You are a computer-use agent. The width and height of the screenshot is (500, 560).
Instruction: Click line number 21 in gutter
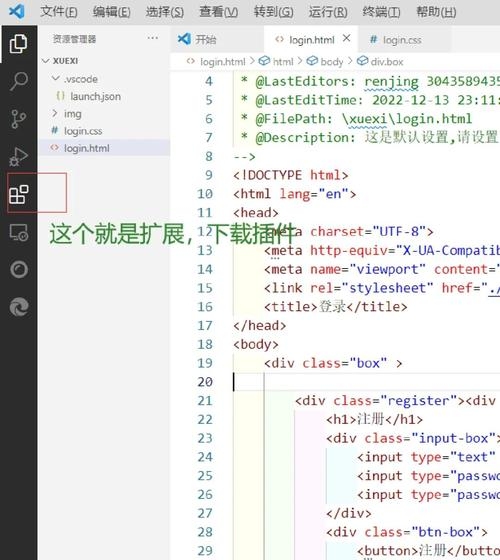click(x=205, y=401)
